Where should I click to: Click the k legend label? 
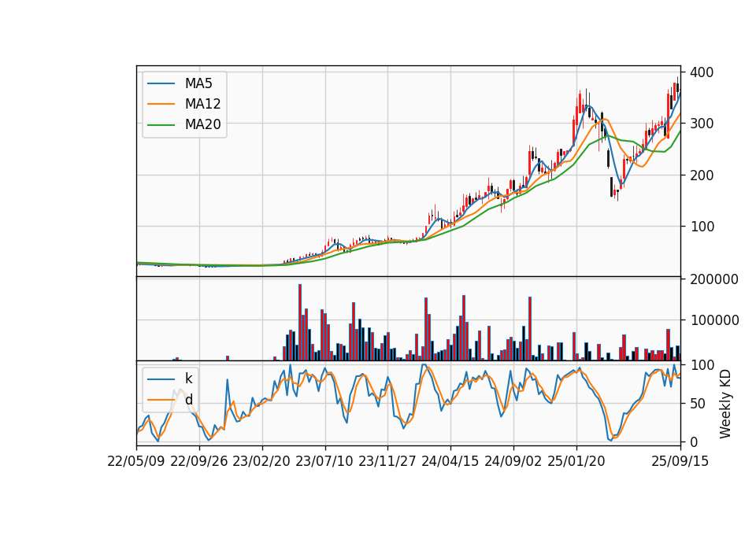(x=188, y=379)
